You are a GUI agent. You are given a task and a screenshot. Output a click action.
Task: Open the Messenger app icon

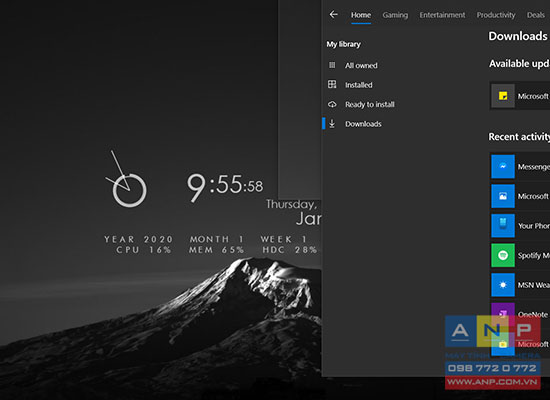click(503, 166)
